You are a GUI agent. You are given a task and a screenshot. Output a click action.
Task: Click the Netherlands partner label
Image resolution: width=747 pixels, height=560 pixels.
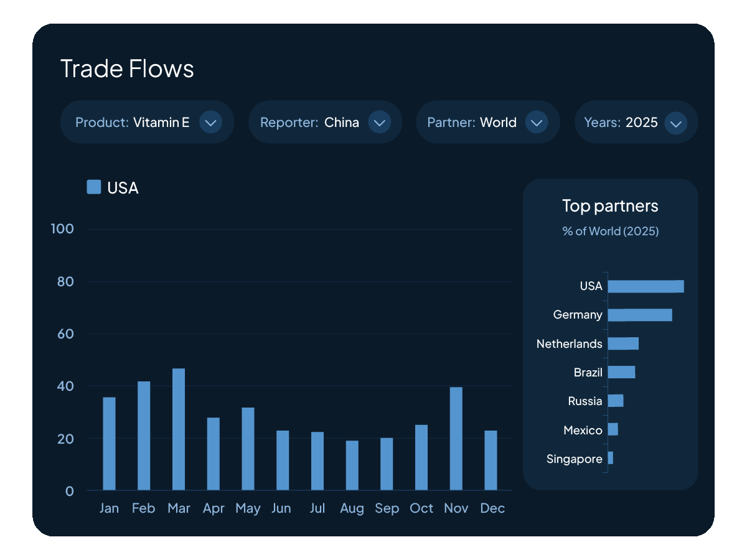(569, 344)
